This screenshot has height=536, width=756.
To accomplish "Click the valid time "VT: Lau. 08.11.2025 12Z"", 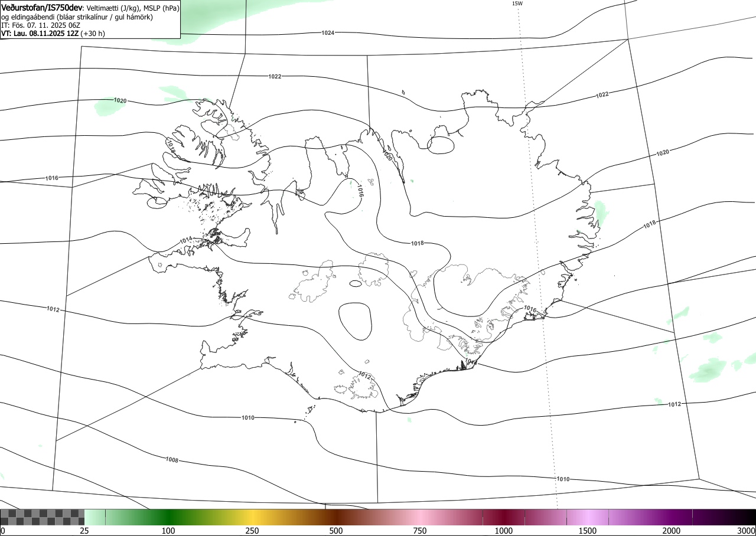I will (x=40, y=34).
